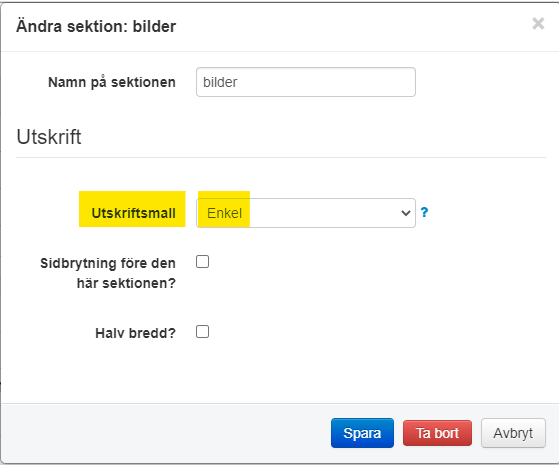Enable Sidbrytning före den här sektionen checkbox

(x=202, y=262)
